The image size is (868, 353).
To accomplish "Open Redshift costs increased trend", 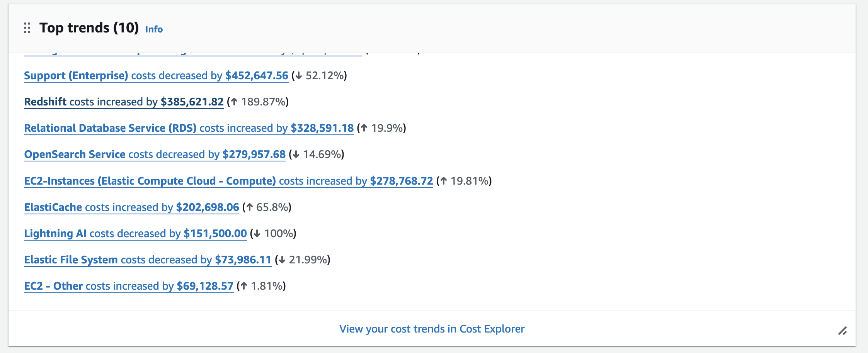I will tap(124, 102).
